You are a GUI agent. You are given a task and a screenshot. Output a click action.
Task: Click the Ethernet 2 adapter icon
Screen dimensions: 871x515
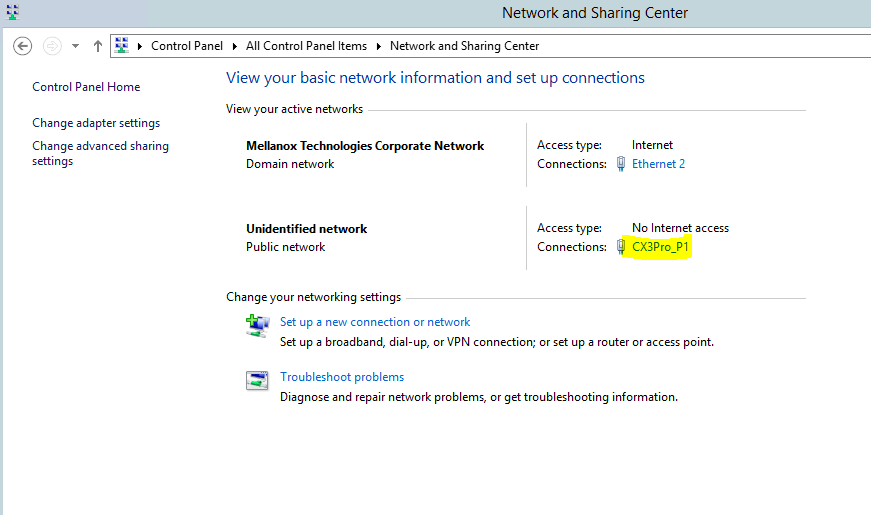[620, 164]
